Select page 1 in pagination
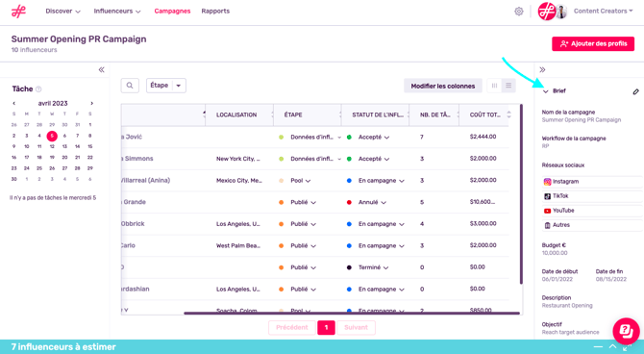 (326, 328)
